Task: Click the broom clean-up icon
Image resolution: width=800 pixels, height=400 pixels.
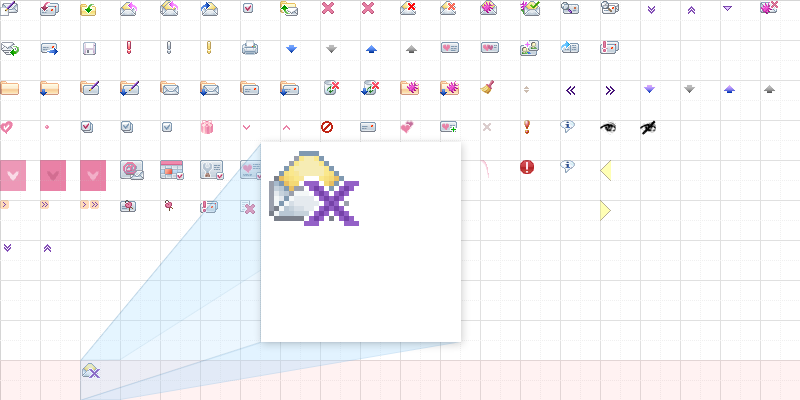Action: (x=488, y=89)
